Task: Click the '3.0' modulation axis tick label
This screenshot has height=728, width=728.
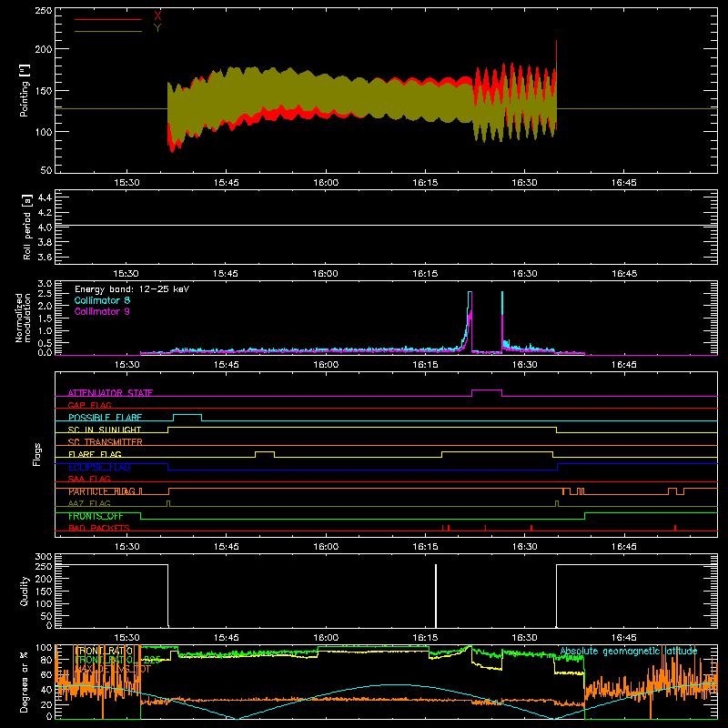Action: click(x=45, y=284)
